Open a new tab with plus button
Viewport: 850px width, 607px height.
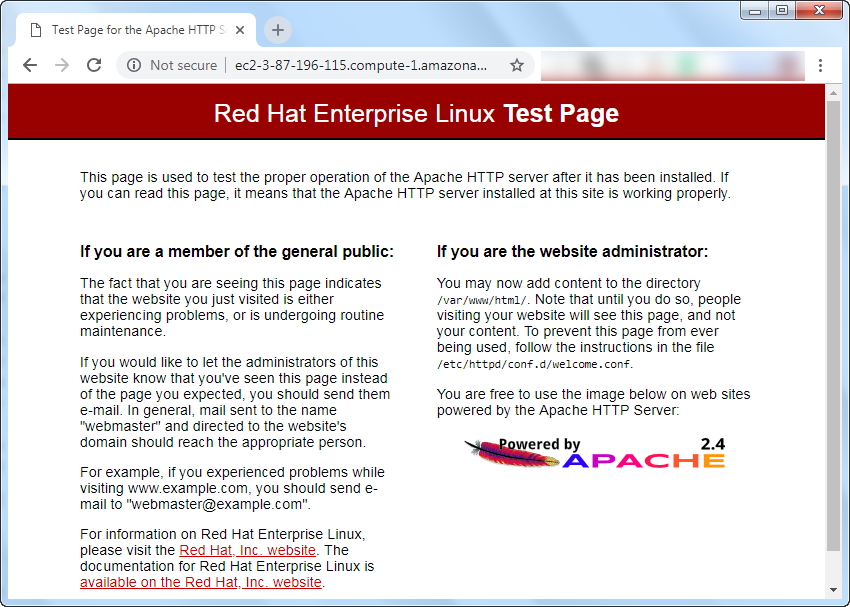coord(278,30)
